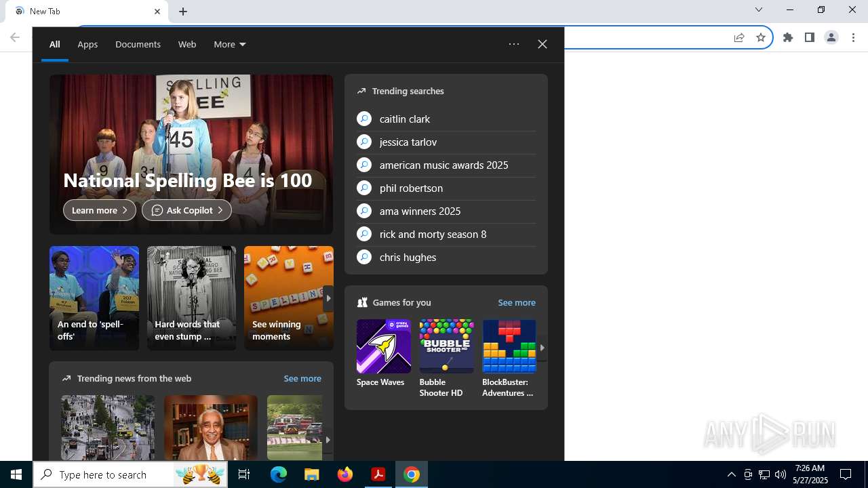868x488 pixels.
Task: Open 'See winning moments' card
Action: [289, 298]
